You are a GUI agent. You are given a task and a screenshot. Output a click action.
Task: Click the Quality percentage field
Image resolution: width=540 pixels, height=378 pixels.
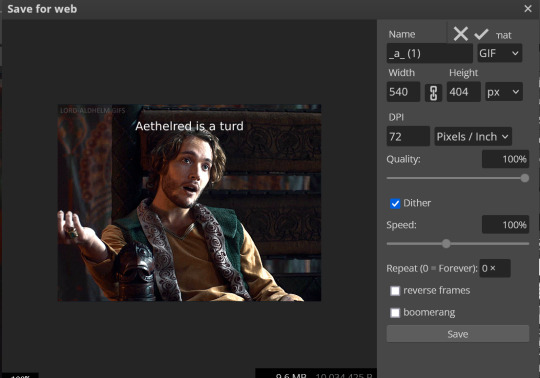pyautogui.click(x=505, y=159)
